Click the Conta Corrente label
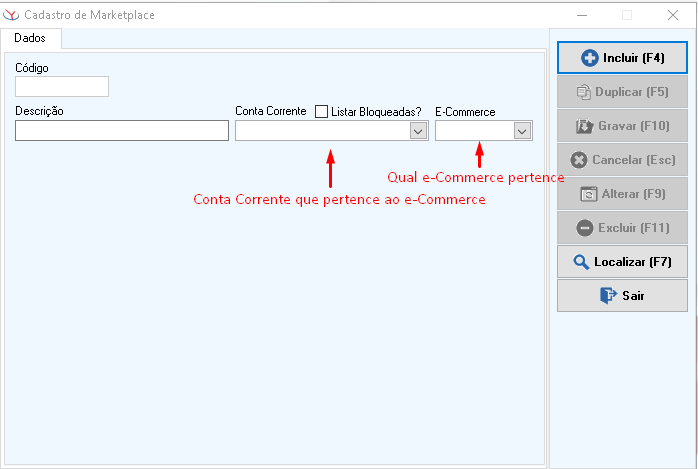The image size is (698, 469). click(x=271, y=111)
